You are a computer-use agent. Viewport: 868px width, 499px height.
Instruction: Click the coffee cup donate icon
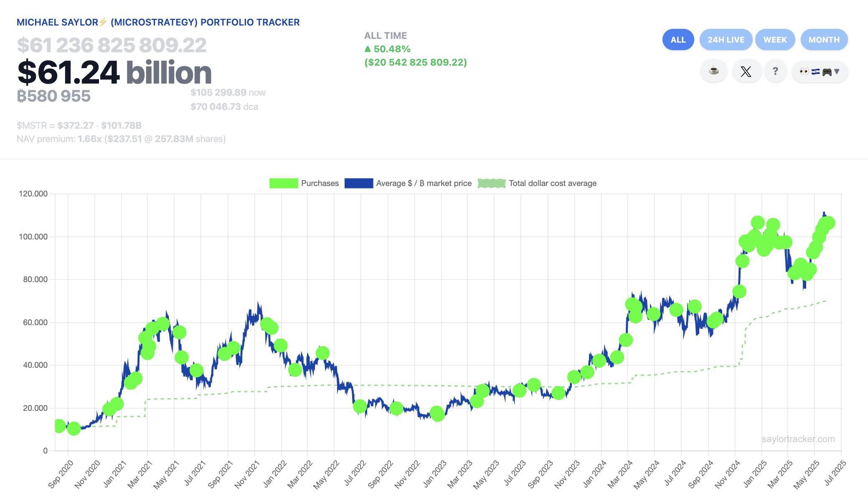coord(714,71)
